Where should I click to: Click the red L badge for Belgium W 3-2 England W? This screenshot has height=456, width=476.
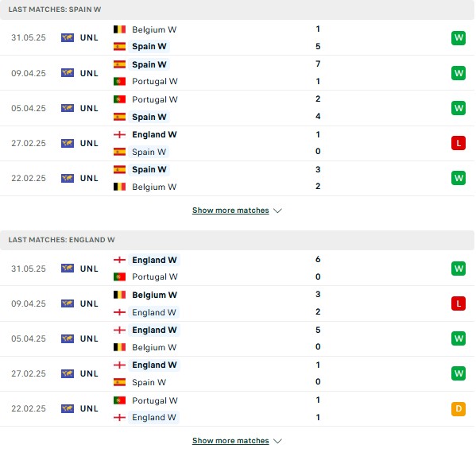(x=458, y=303)
